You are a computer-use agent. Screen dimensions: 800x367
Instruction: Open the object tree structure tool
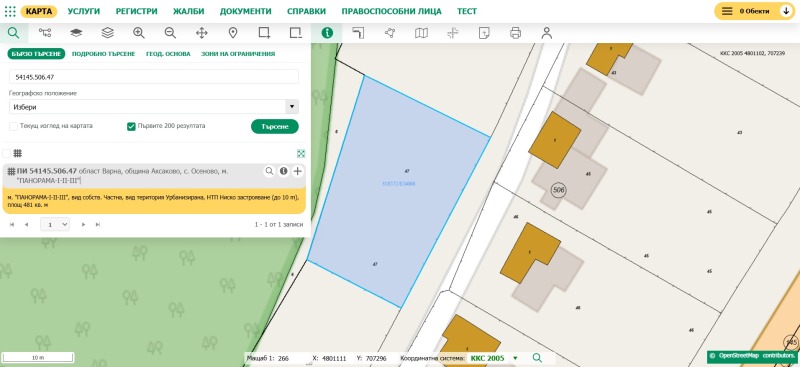coord(45,33)
